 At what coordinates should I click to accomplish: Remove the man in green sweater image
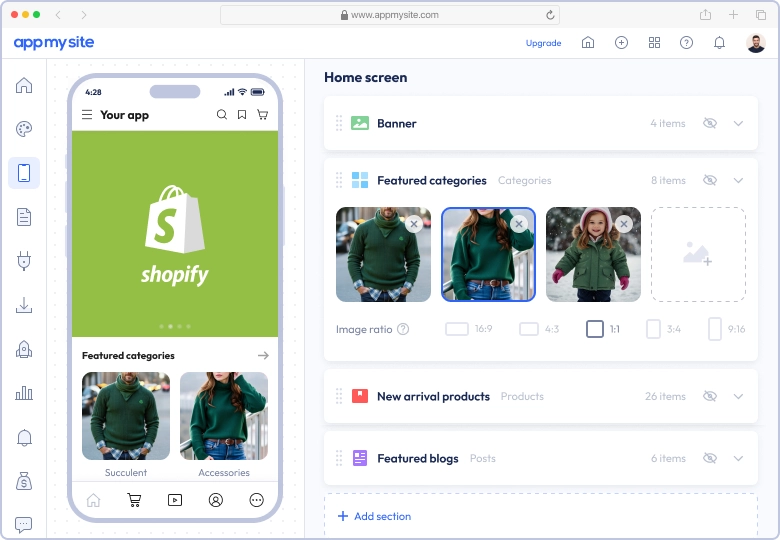(414, 224)
